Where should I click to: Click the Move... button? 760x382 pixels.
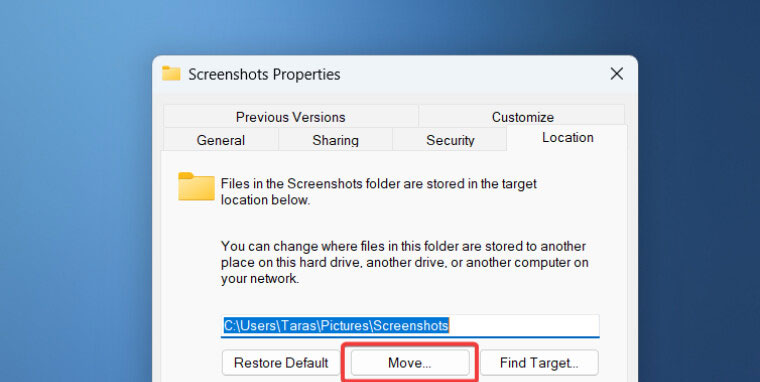click(410, 363)
